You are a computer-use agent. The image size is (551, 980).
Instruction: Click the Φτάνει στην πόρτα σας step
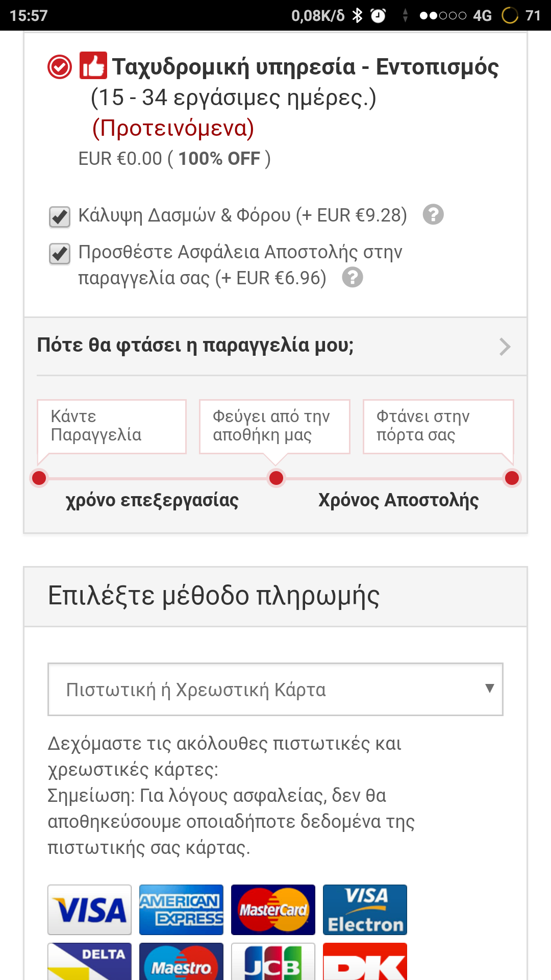438,426
